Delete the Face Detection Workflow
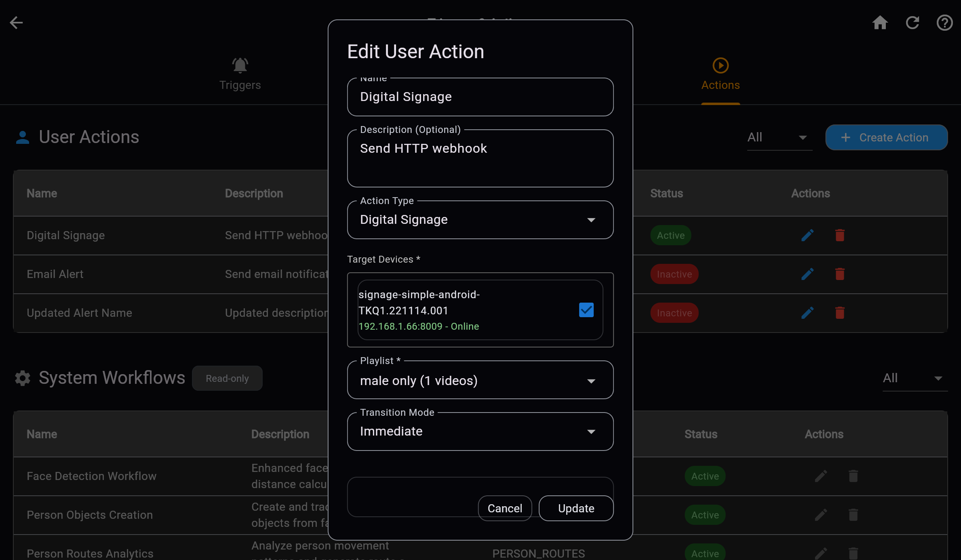 click(x=853, y=476)
